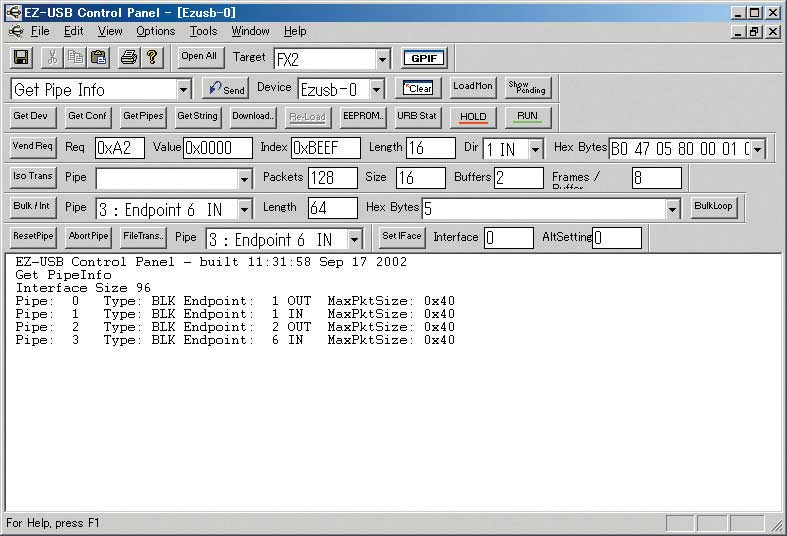The width and height of the screenshot is (787, 536).
Task: Click the HOLD button
Action: (x=473, y=117)
